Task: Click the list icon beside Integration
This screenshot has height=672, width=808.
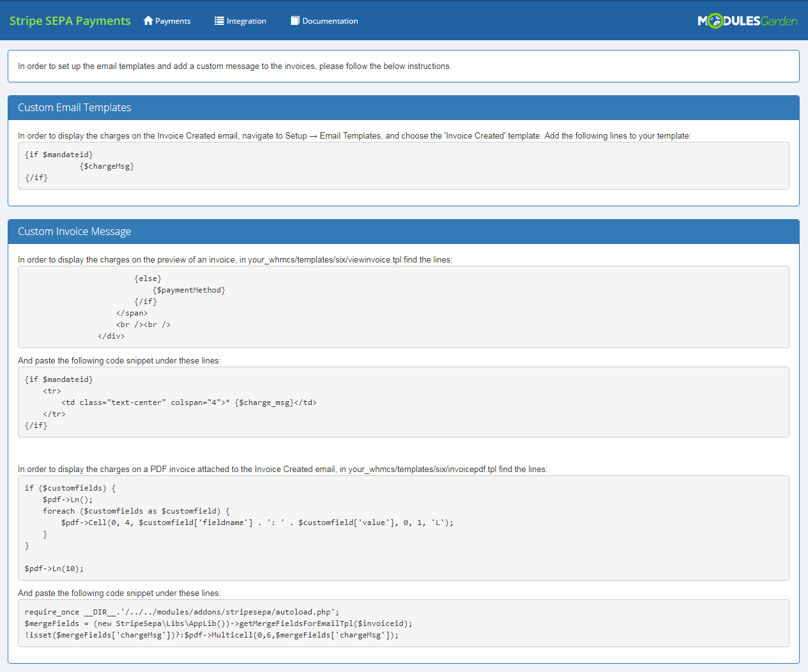Action: 219,20
